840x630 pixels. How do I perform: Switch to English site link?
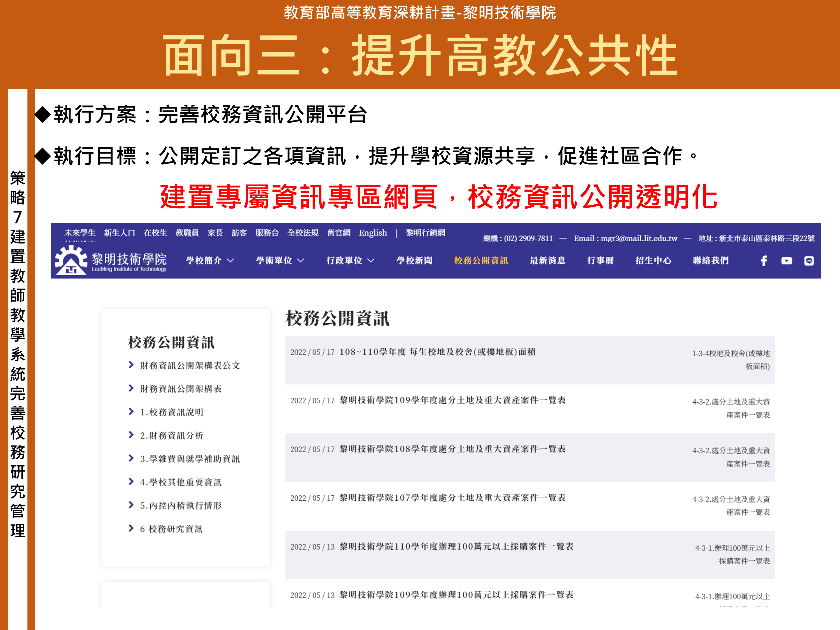(x=373, y=233)
